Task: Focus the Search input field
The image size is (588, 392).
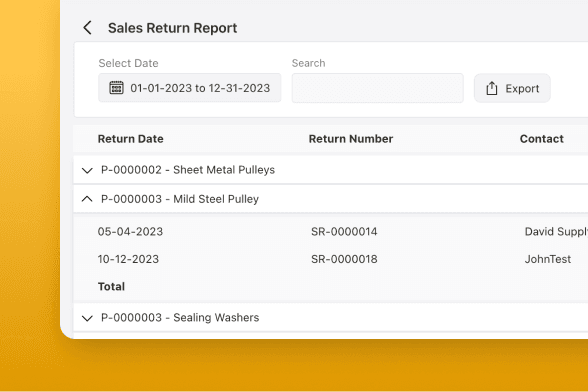Action: tap(378, 88)
